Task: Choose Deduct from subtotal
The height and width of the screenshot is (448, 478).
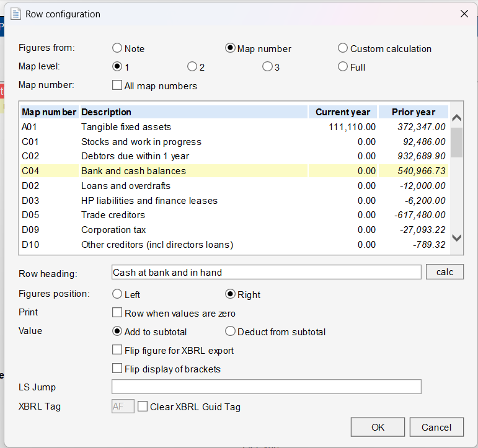Action: (230, 332)
